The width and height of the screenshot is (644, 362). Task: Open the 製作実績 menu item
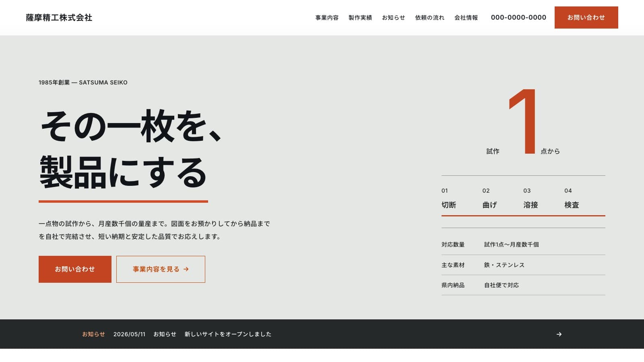[x=360, y=18]
